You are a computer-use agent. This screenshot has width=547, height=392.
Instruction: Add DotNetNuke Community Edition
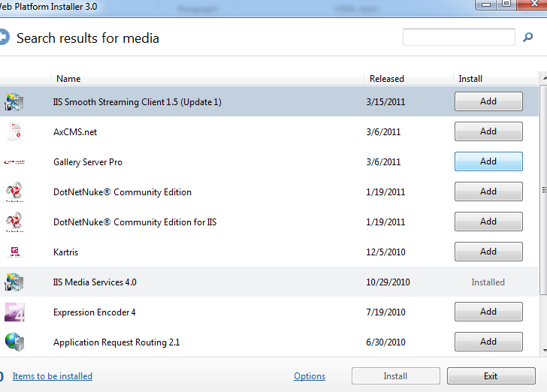click(488, 191)
